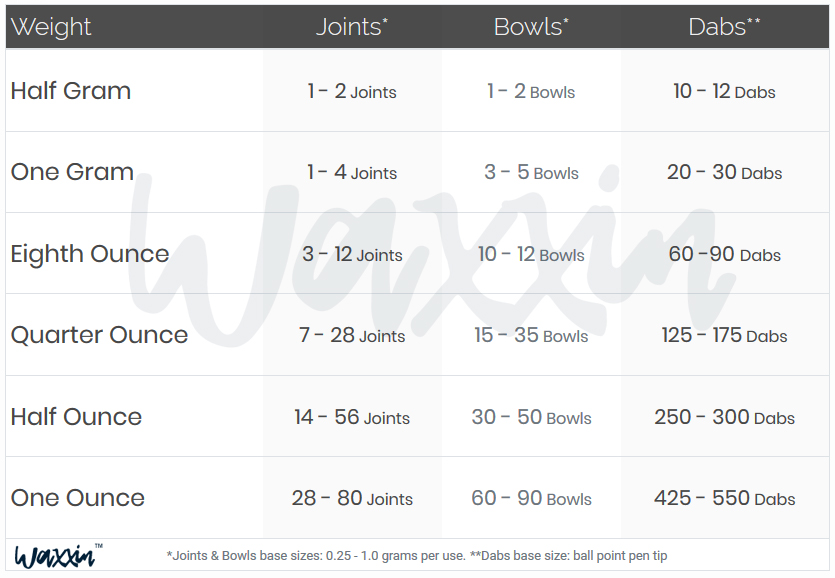Click the 7 - 28 Joints cell

(x=352, y=335)
